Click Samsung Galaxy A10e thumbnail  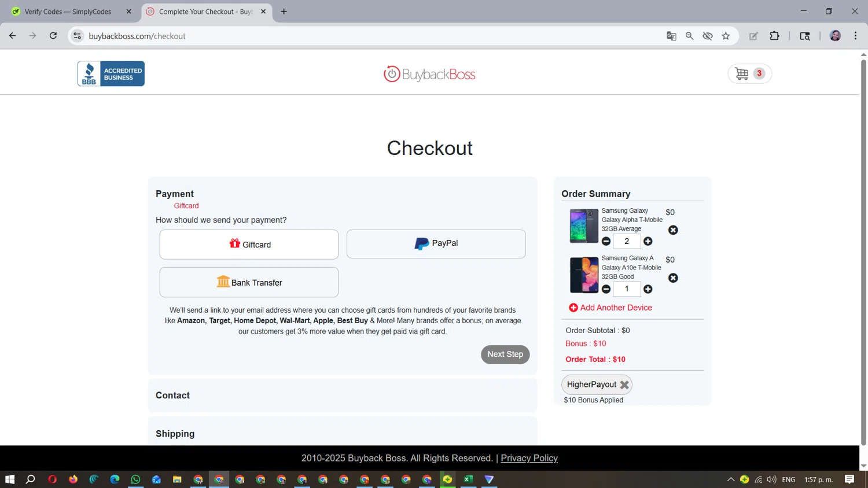[x=584, y=275]
